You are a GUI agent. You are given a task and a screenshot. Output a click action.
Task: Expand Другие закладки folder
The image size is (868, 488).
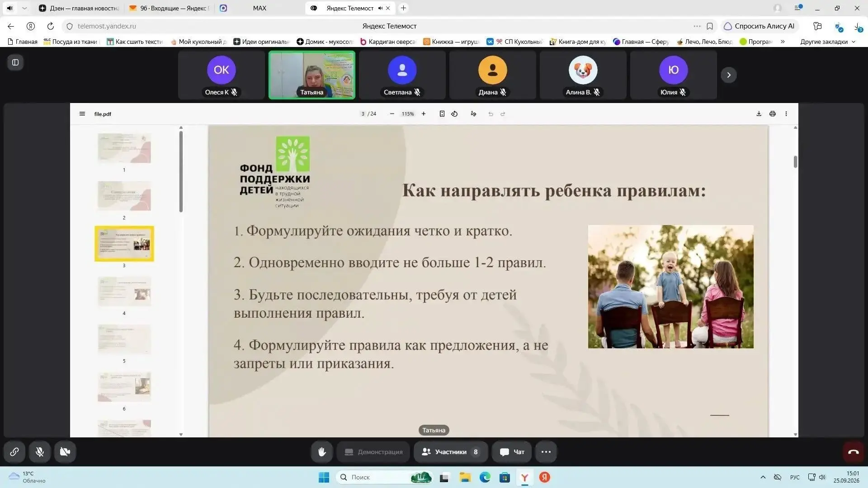coord(828,42)
